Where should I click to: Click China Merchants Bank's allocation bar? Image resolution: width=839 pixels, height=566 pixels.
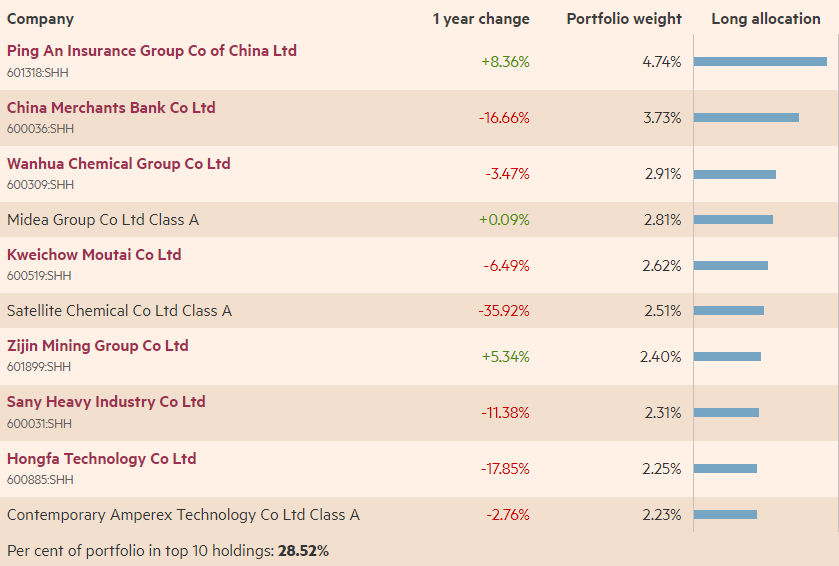746,118
